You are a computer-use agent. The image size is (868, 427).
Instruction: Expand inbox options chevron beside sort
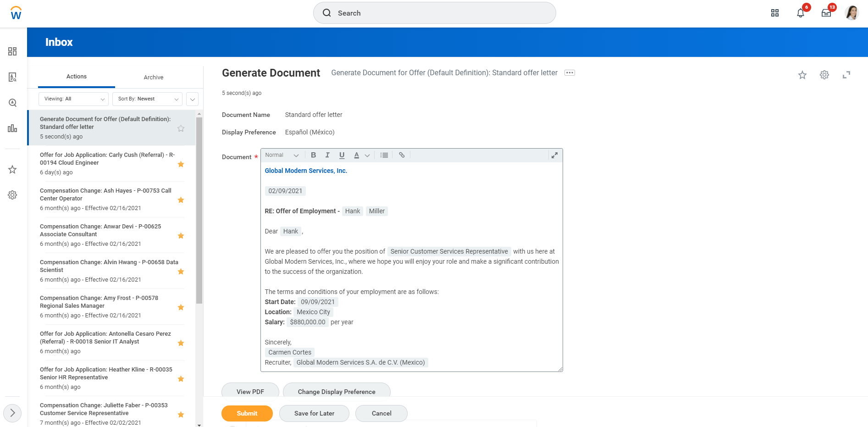pos(193,99)
